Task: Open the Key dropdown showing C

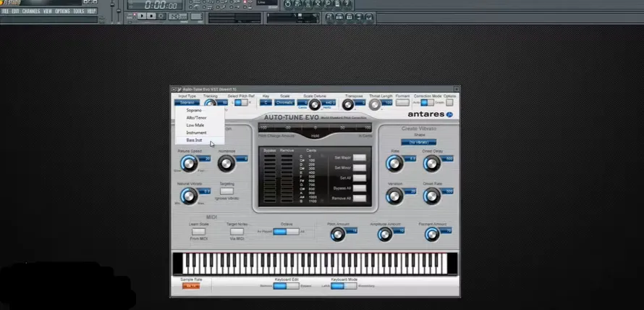Action: (x=266, y=102)
